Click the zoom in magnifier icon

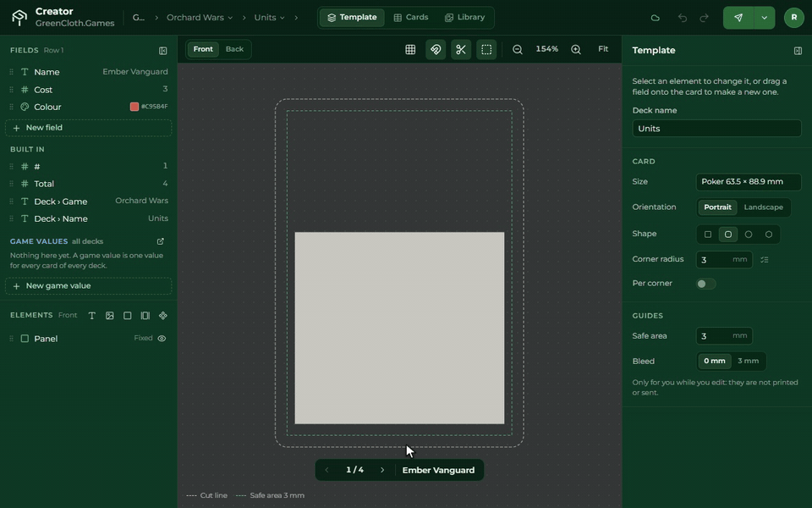click(576, 49)
